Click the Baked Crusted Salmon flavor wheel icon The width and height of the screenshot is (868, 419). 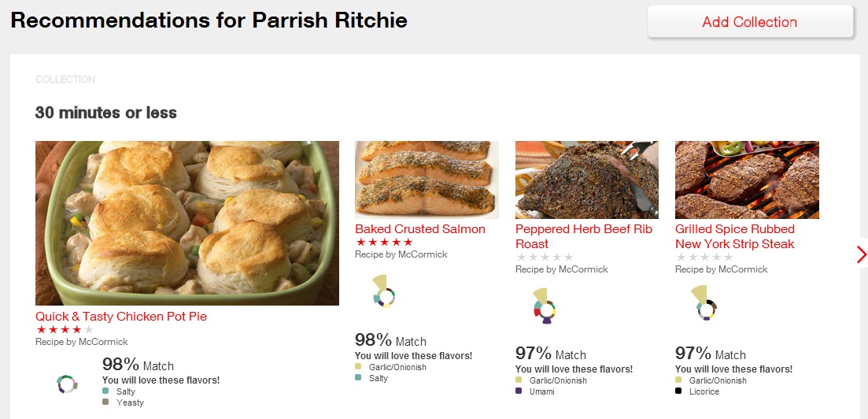[384, 295]
